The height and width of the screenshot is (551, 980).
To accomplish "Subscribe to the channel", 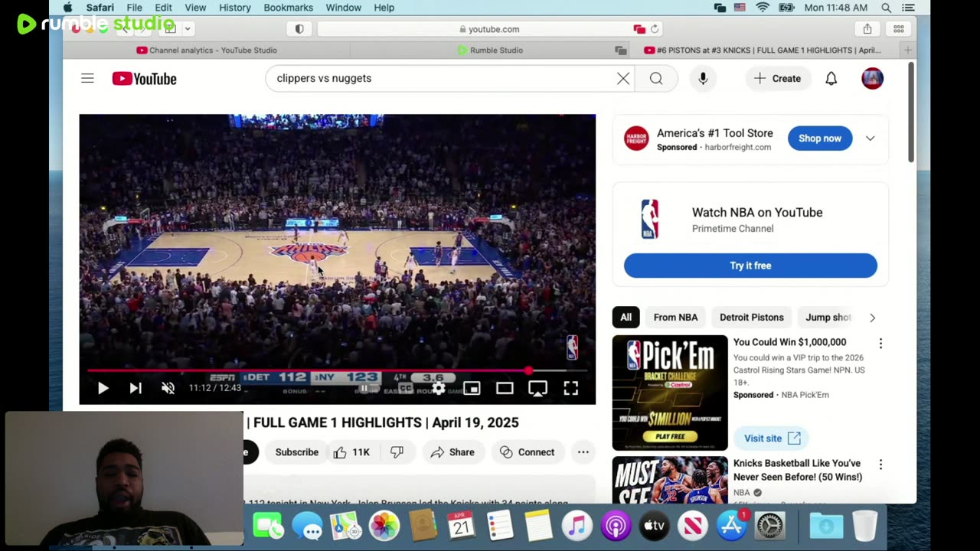I will pos(297,452).
